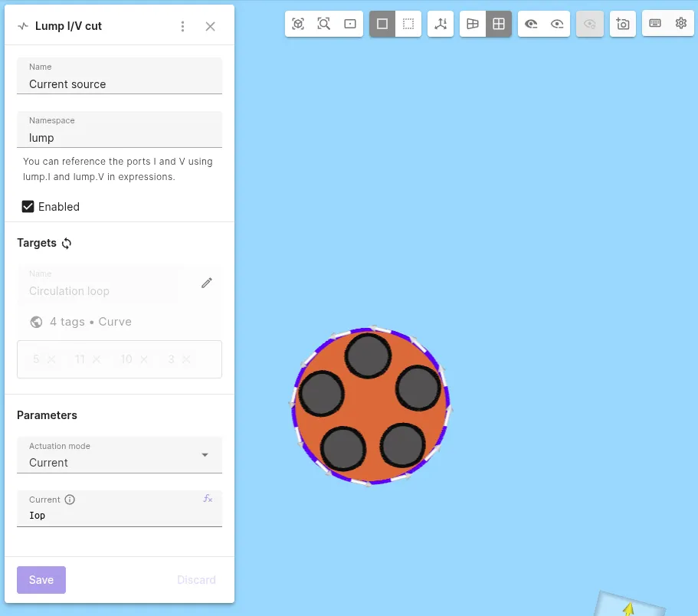Uncheck the Enabled checkbox
The height and width of the screenshot is (616, 698).
[28, 207]
